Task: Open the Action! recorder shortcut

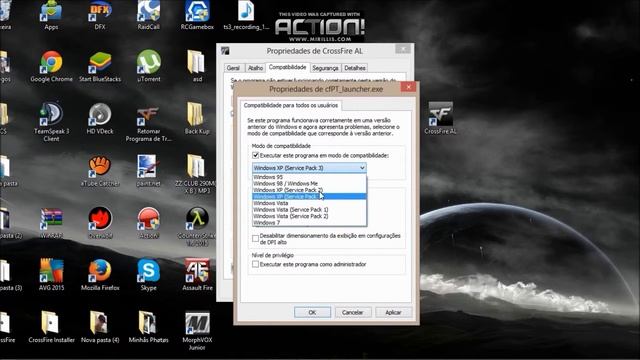Action: (148, 223)
